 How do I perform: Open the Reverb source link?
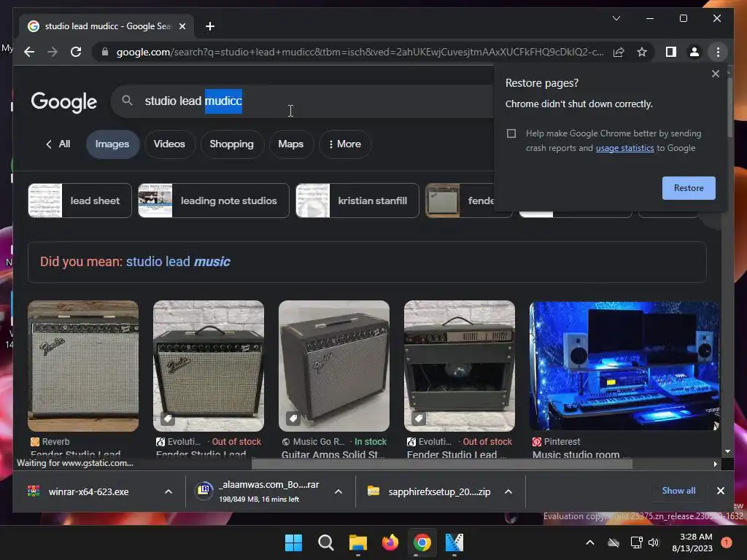(50, 441)
